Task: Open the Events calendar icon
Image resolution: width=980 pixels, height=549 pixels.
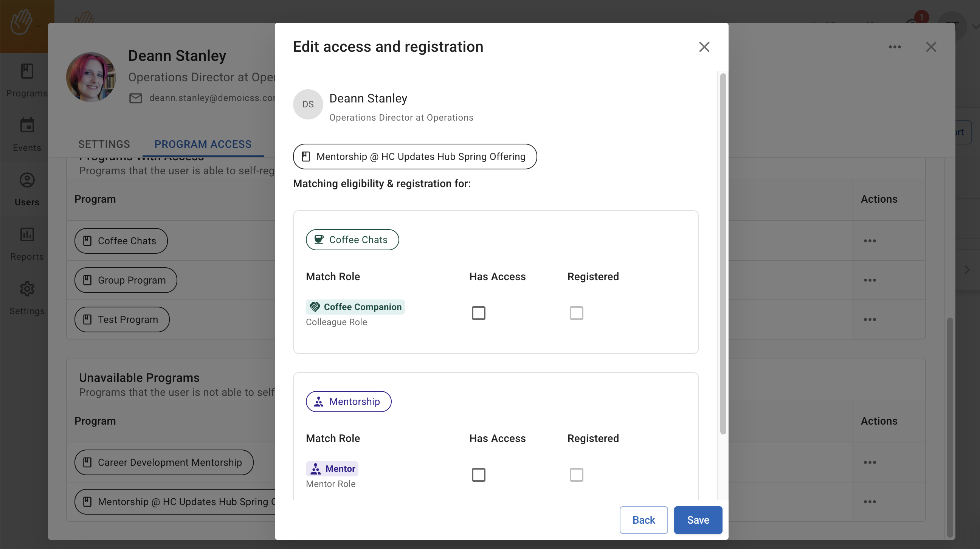Action: [x=26, y=125]
